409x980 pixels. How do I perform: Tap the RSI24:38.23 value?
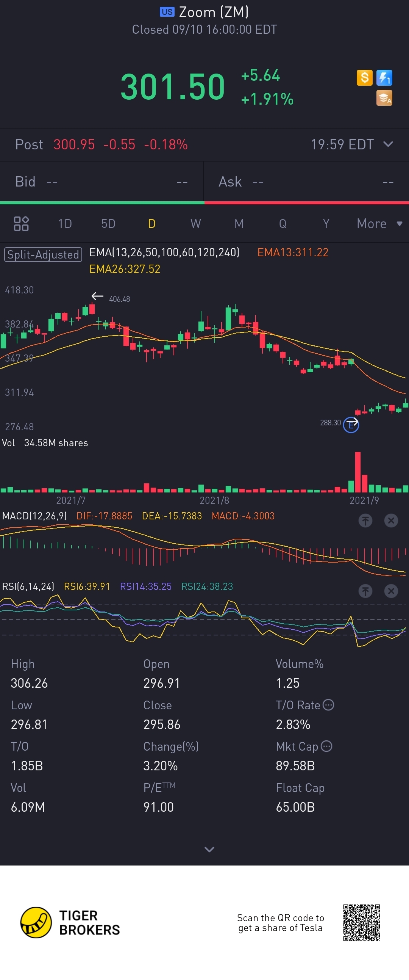coord(207,586)
